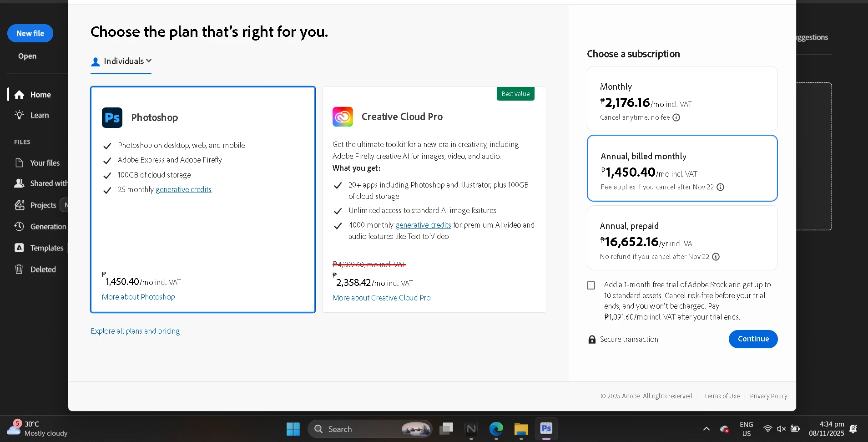
Task: Open the Privacy Policy link
Action: (768, 396)
